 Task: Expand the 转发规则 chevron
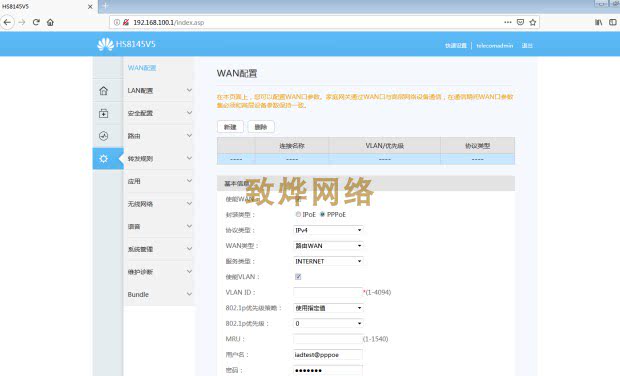189,158
